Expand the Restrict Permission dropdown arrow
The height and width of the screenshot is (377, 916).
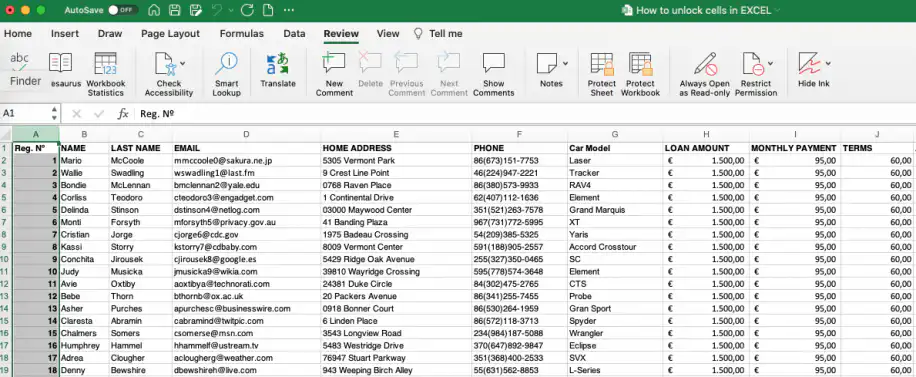pyautogui.click(x=771, y=63)
